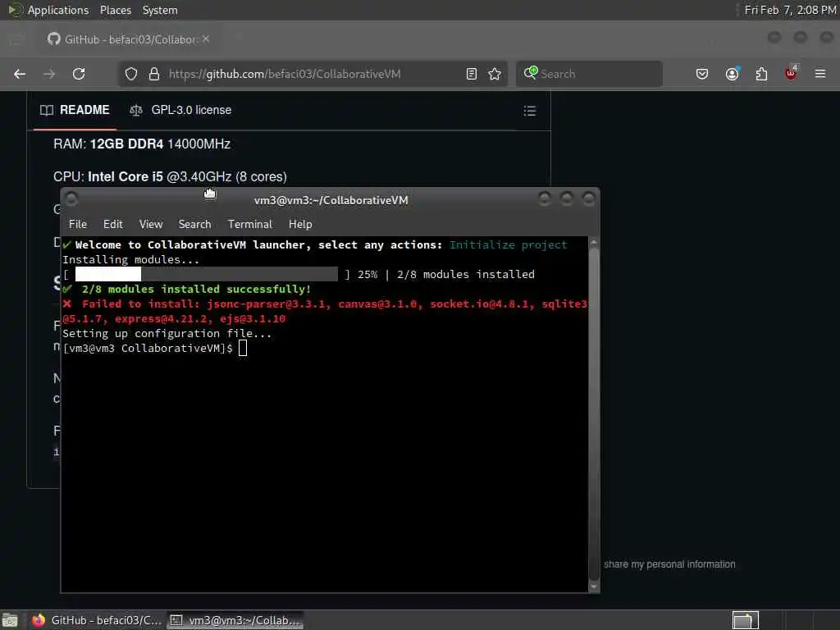This screenshot has height=630, width=840.
Task: Open the shield tracking protection icon
Action: click(131, 74)
